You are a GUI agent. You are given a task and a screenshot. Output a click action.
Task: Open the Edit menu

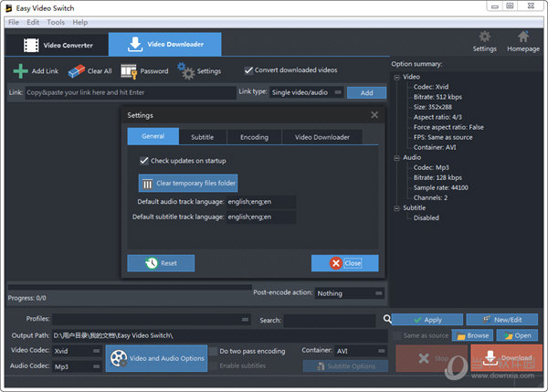[33, 22]
